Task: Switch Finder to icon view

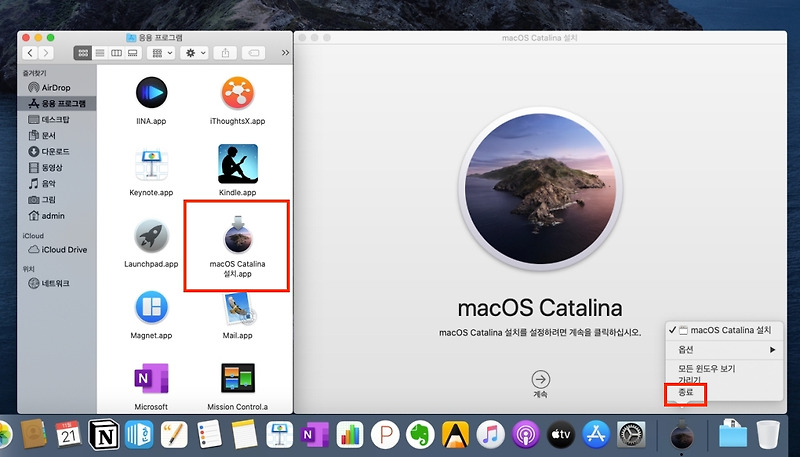Action: [x=83, y=53]
